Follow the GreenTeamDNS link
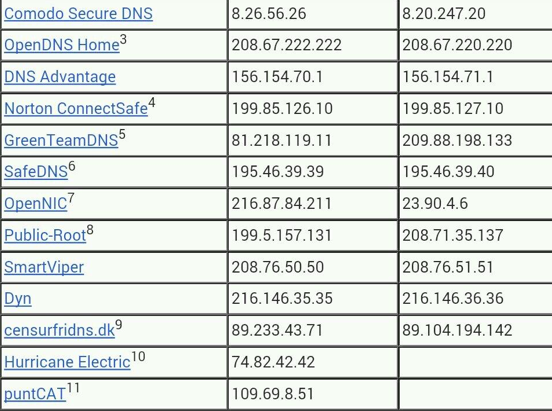The height and width of the screenshot is (411, 552). point(61,140)
